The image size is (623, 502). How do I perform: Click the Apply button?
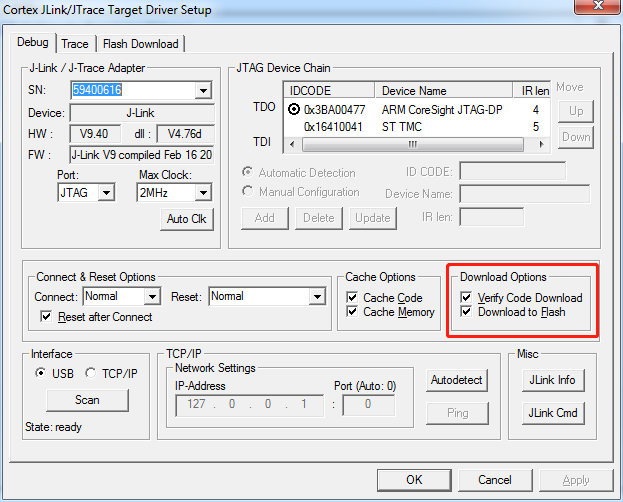576,480
